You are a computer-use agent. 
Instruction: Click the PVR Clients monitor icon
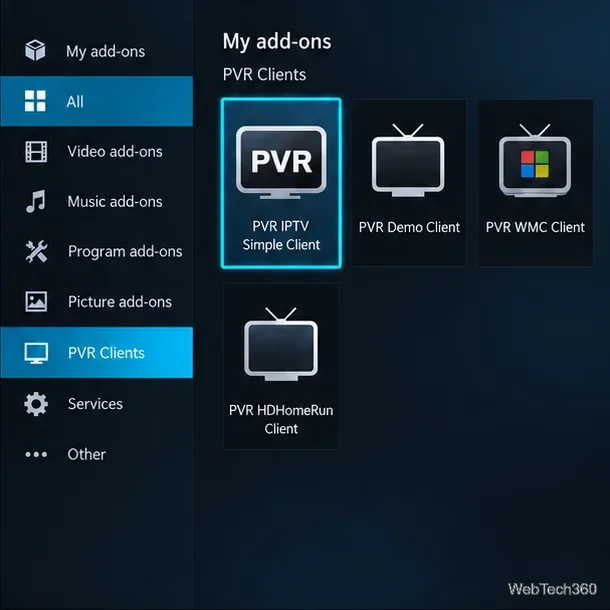pos(36,353)
